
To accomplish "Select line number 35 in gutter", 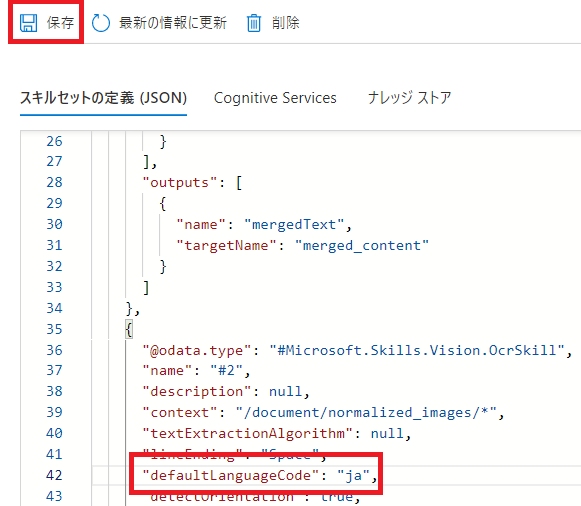I will (54, 329).
